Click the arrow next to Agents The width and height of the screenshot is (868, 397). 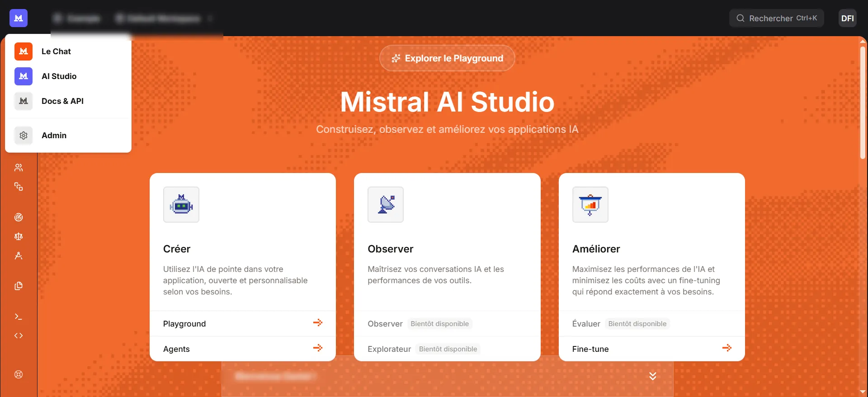tap(318, 348)
